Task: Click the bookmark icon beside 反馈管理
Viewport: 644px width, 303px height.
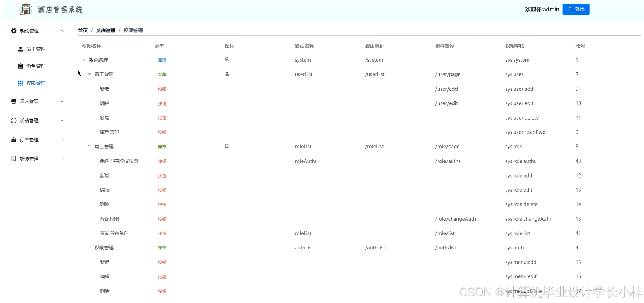Action: click(14, 159)
